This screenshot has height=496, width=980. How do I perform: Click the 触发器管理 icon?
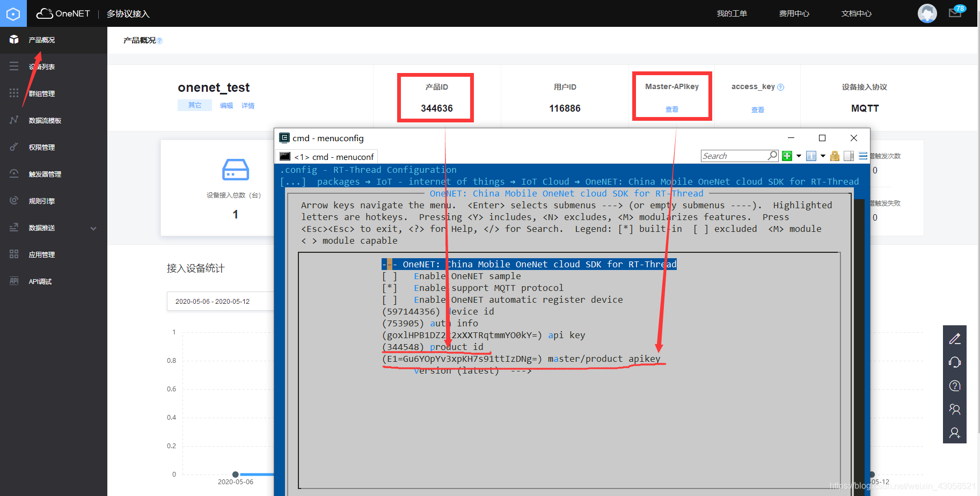[x=14, y=173]
